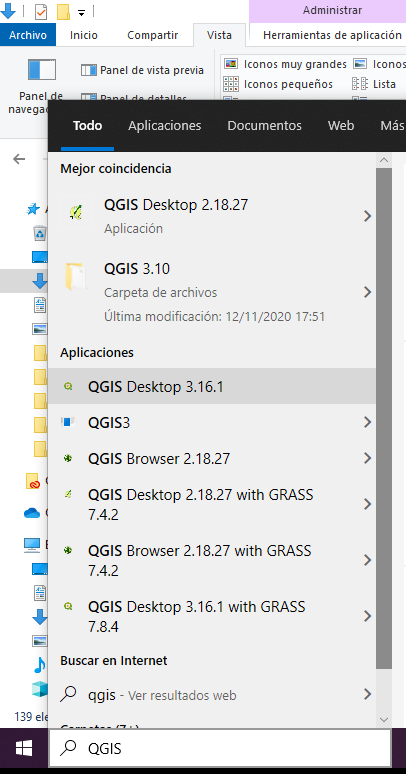Viewport: 406px width, 774px height.
Task: Launch QGIS Desktop 3.16.1
Action: point(211,387)
